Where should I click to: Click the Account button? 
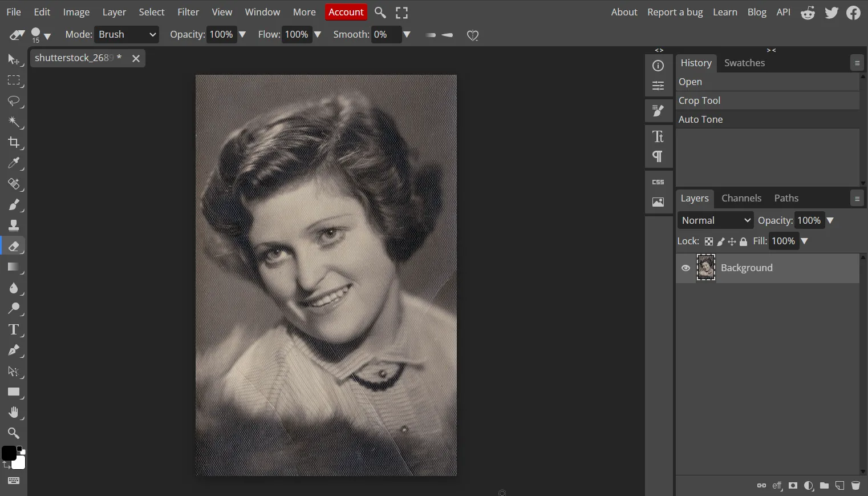point(346,12)
